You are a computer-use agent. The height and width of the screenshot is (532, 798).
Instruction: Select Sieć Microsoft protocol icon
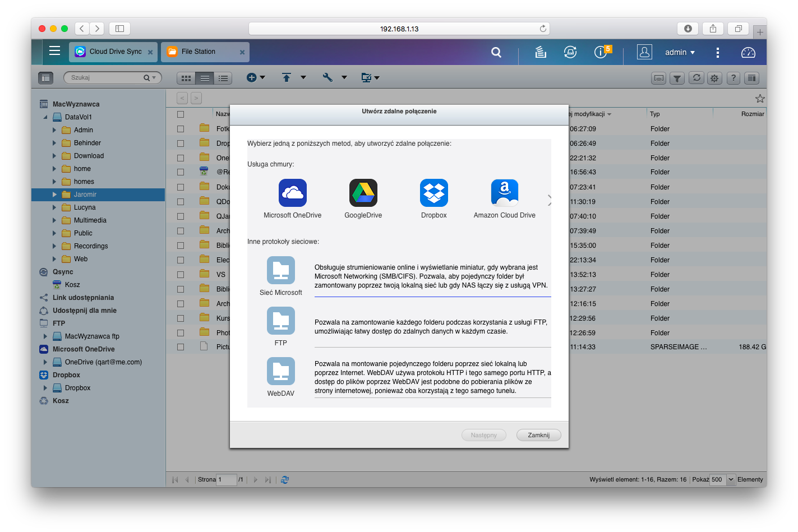[x=281, y=270]
